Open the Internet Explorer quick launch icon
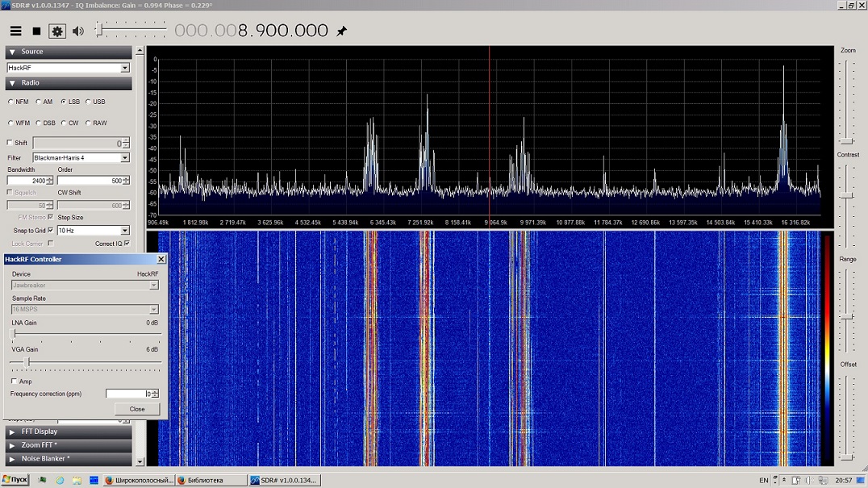 [60, 480]
